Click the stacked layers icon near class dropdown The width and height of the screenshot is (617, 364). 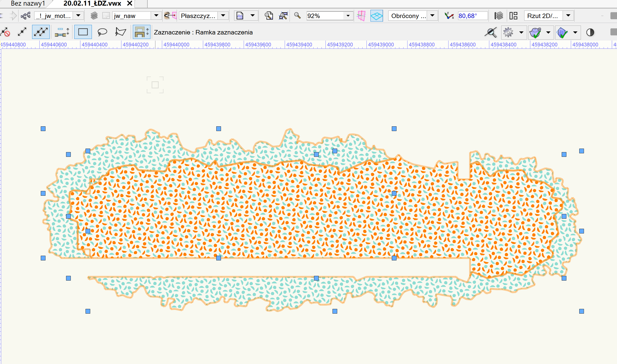tap(94, 15)
